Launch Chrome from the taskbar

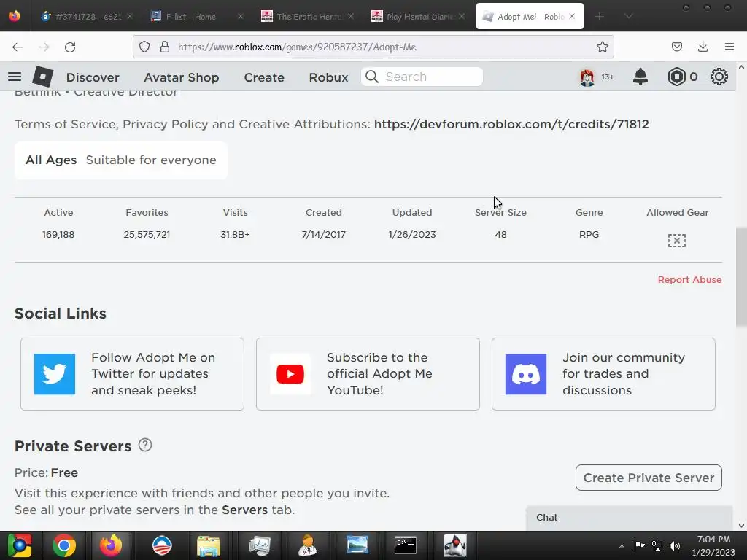click(64, 545)
